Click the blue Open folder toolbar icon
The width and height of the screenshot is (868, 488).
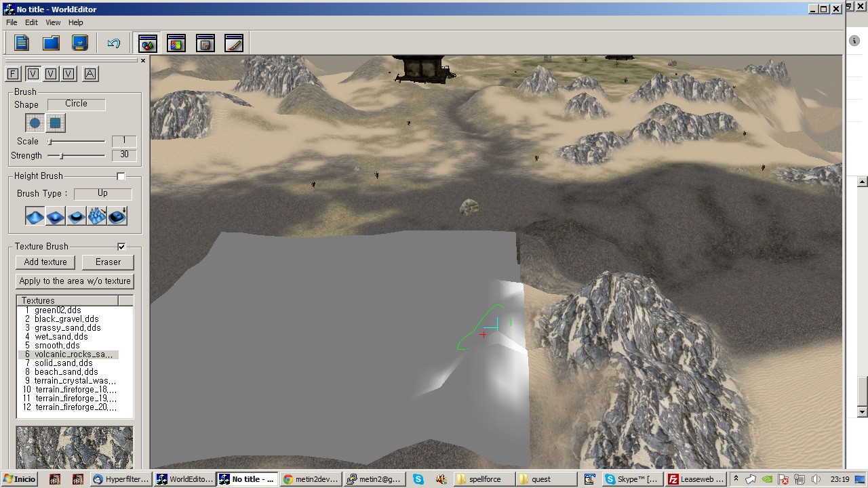tap(51, 43)
